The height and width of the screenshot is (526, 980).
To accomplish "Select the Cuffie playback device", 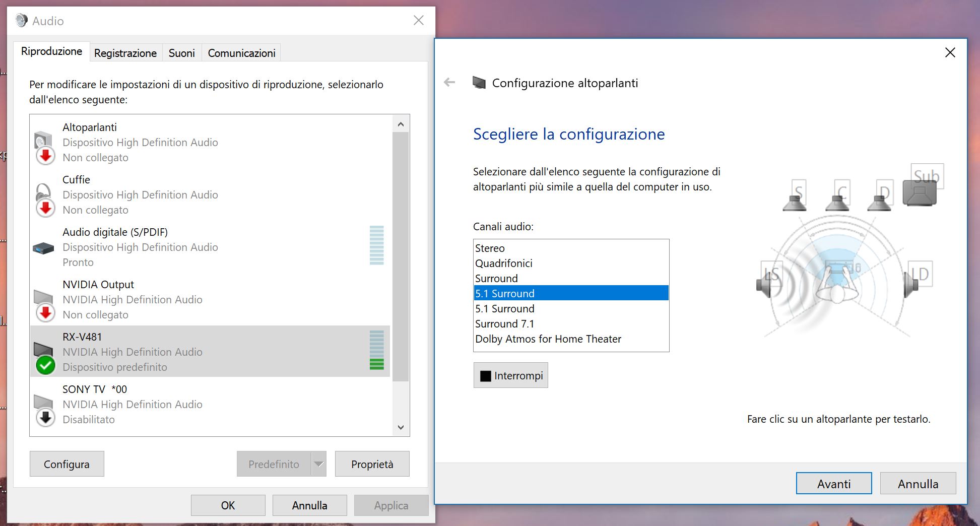I will (210, 194).
